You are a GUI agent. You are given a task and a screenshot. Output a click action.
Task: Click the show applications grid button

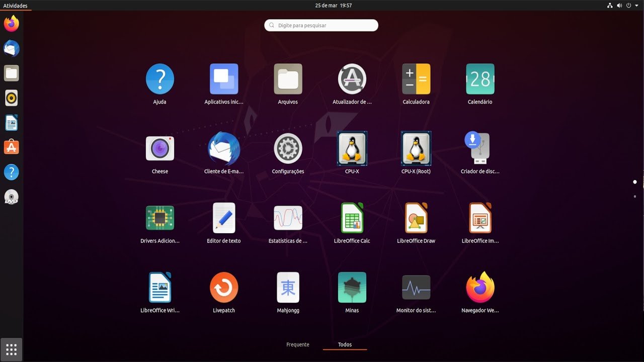point(12,349)
